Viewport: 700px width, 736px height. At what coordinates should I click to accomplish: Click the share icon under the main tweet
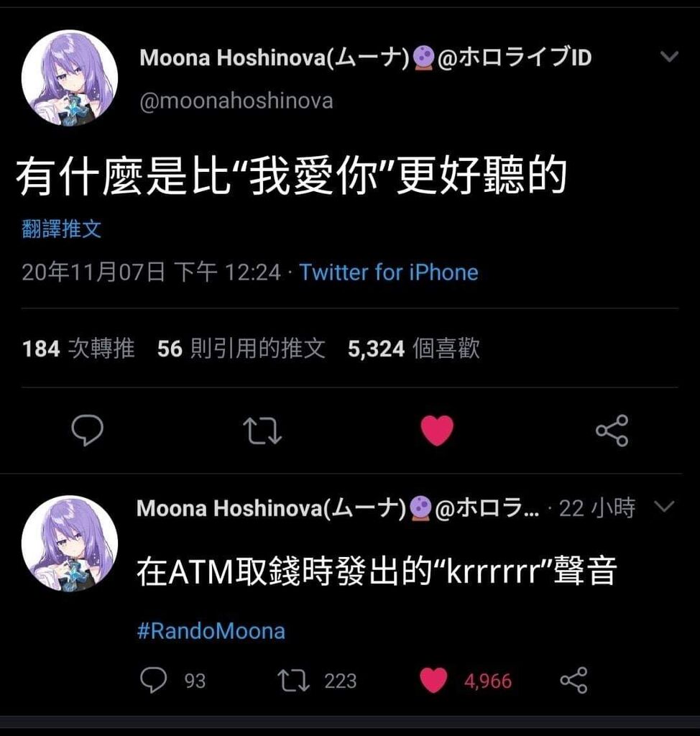(612, 431)
